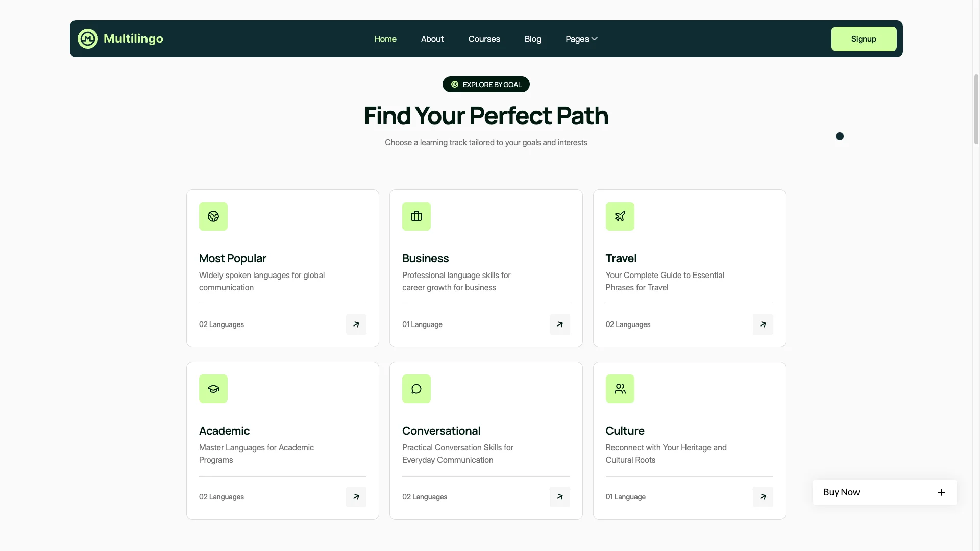
Task: Open the Most Popular card arrow button
Action: pos(356,324)
